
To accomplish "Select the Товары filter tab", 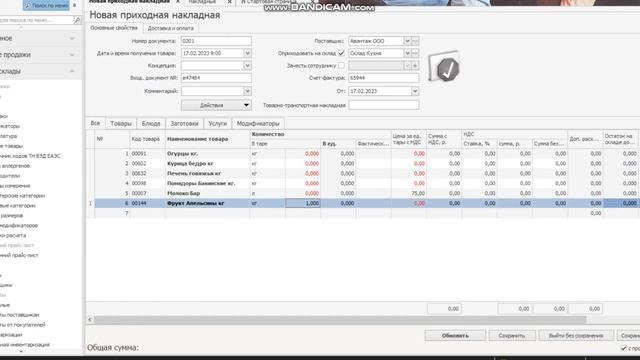I will [x=121, y=123].
